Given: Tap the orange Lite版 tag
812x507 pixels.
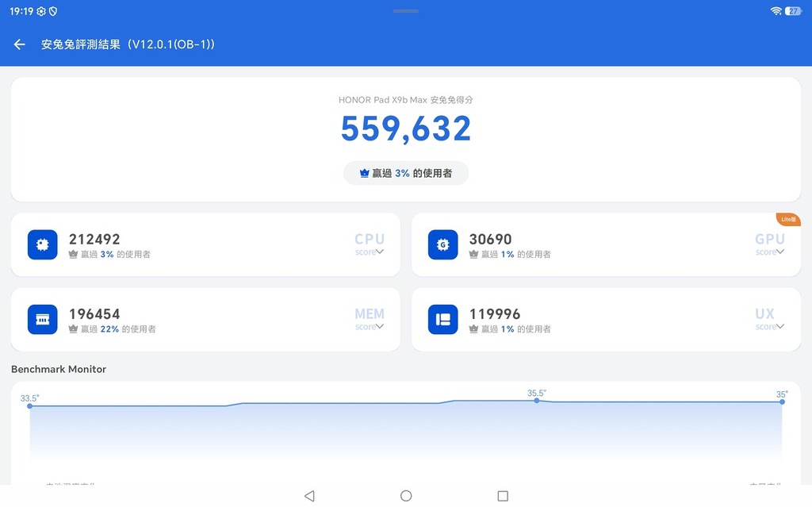Looking at the screenshot, I should click(788, 219).
